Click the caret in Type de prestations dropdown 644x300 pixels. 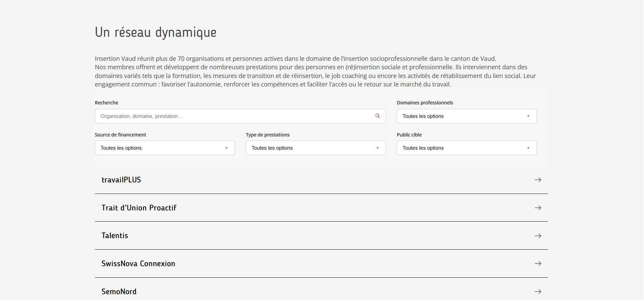[378, 148]
